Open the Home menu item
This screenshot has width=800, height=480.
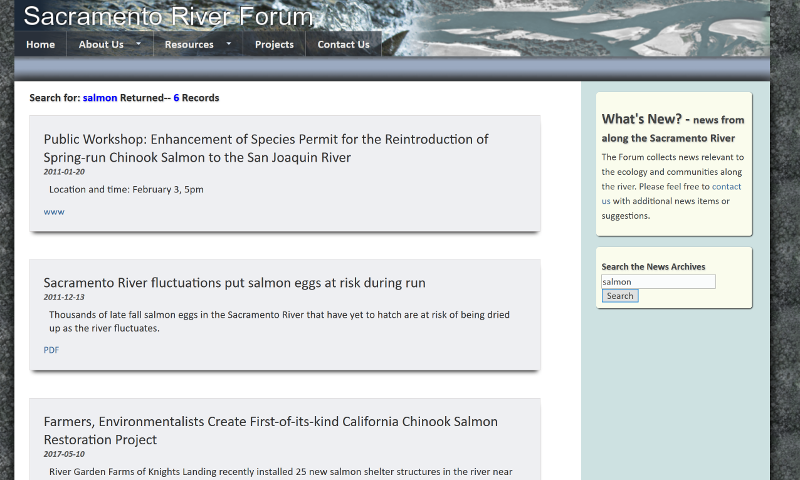40,44
